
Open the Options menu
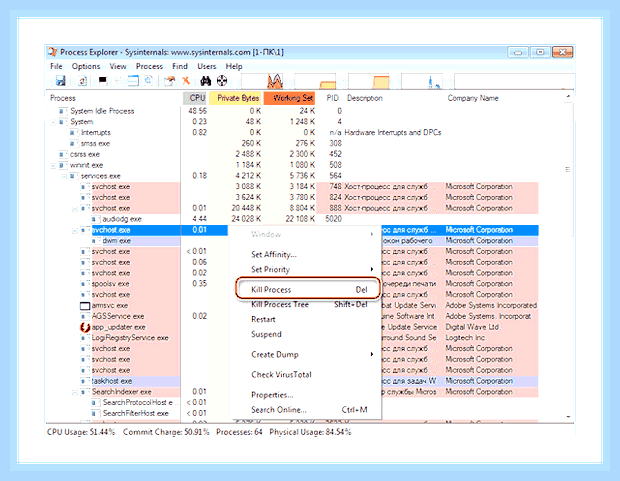pos(86,66)
